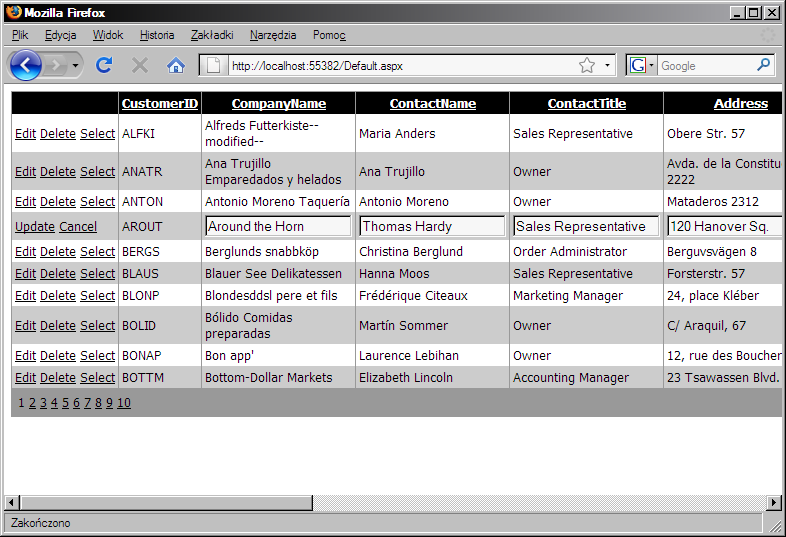Open the Widok menu
786x537 pixels.
pos(108,35)
